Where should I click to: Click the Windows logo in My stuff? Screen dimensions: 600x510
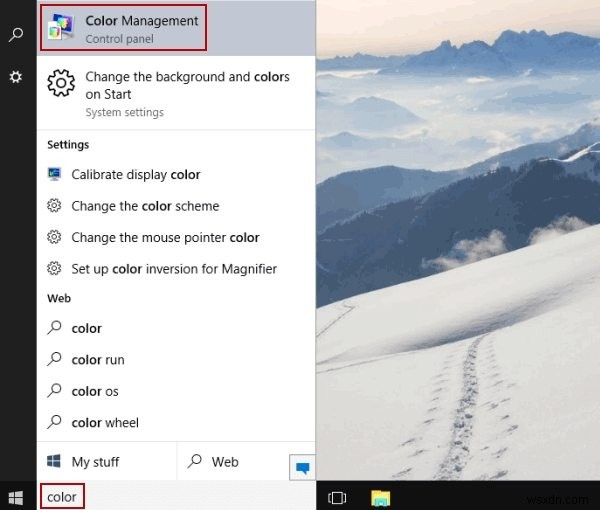54,461
